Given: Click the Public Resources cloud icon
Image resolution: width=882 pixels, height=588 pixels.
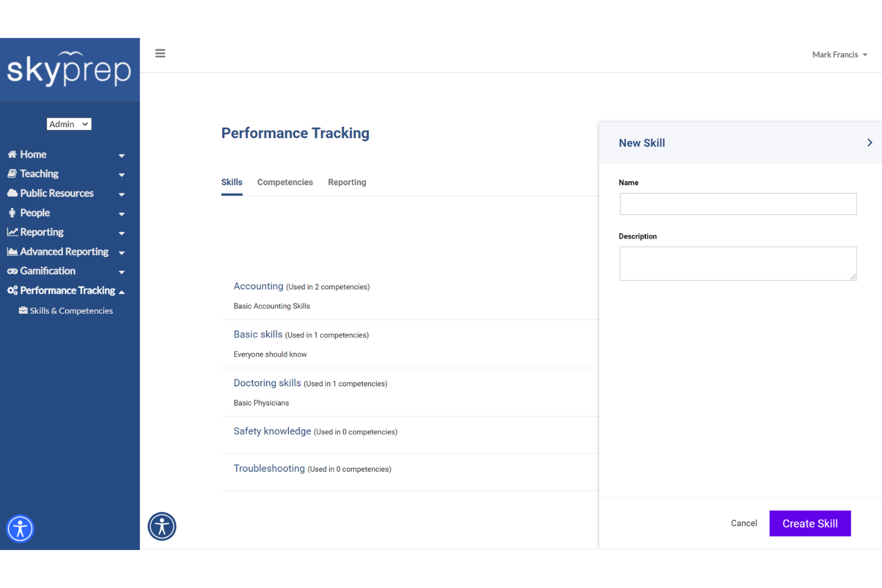Looking at the screenshot, I should point(12,193).
